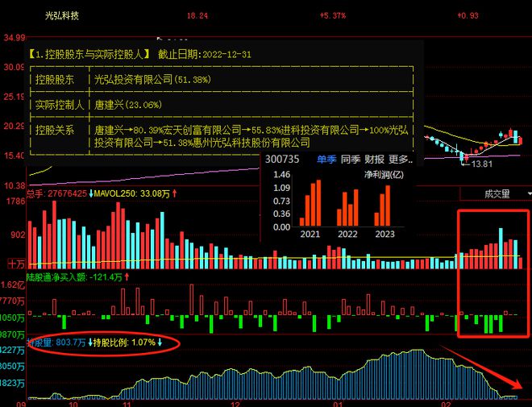Click the cyan down arrow after 持股量 803.7万
532x407 pixels.
[x=90, y=343]
